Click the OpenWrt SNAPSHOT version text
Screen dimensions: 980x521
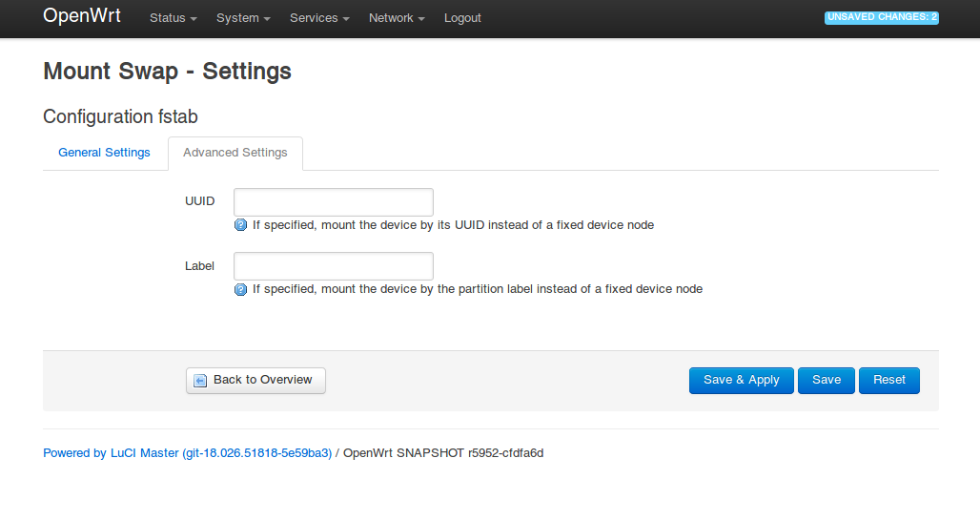coord(443,453)
